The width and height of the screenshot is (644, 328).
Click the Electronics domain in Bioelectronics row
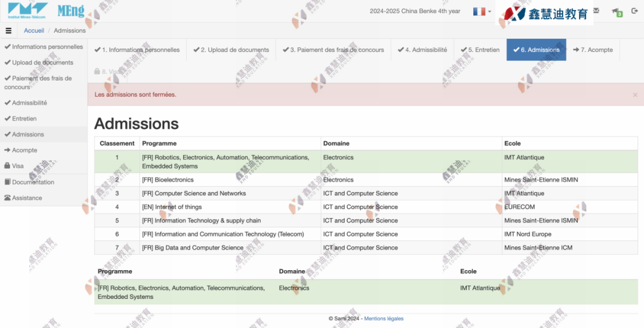[x=411, y=180]
